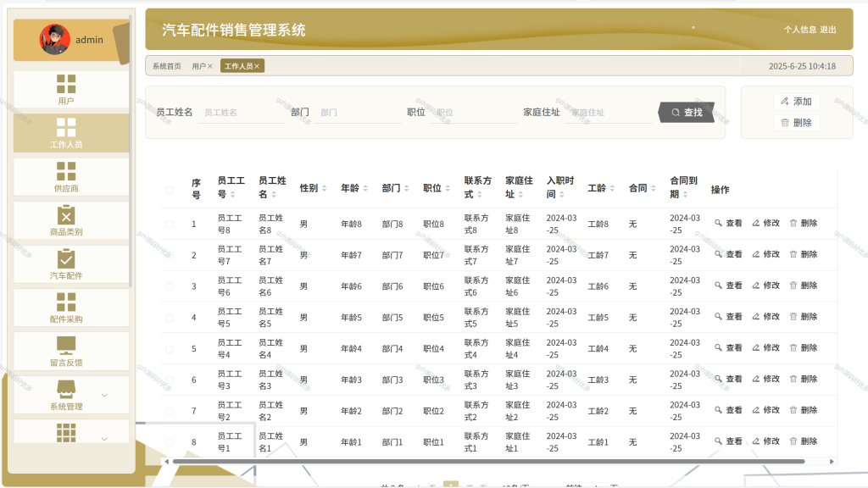
Task: Sort by 合同 column arrows
Action: 654,188
